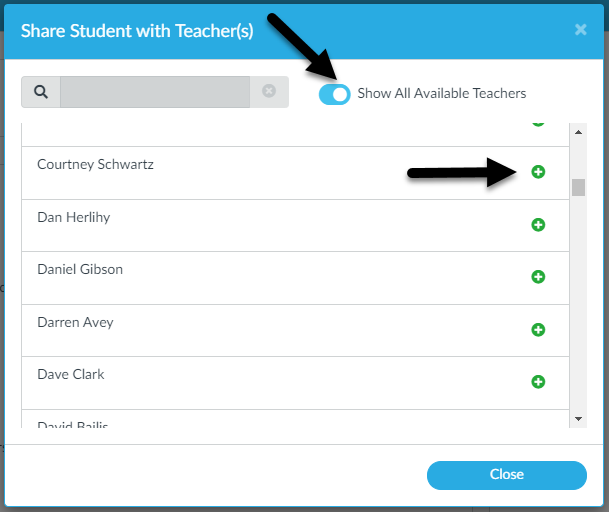Add Dave Clark using plus icon
The image size is (609, 512).
tap(538, 381)
